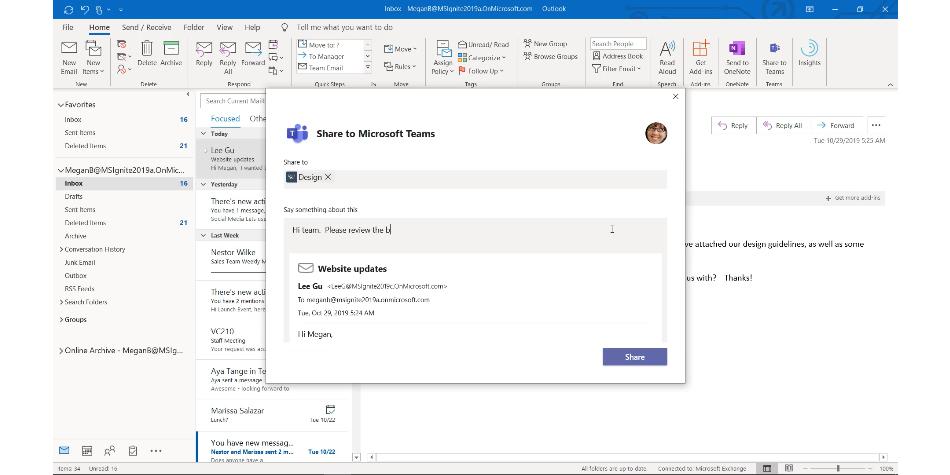Collapse the Favorites folder group
This screenshot has height=475, width=950.
[61, 105]
